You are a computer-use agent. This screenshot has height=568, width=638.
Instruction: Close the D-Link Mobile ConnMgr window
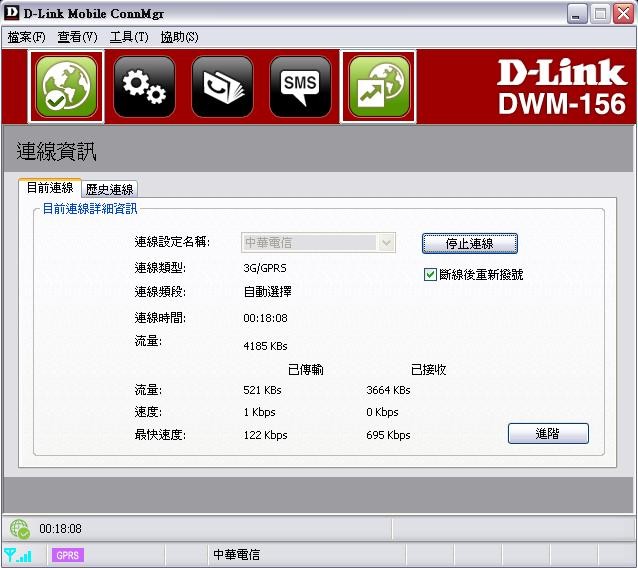click(623, 14)
